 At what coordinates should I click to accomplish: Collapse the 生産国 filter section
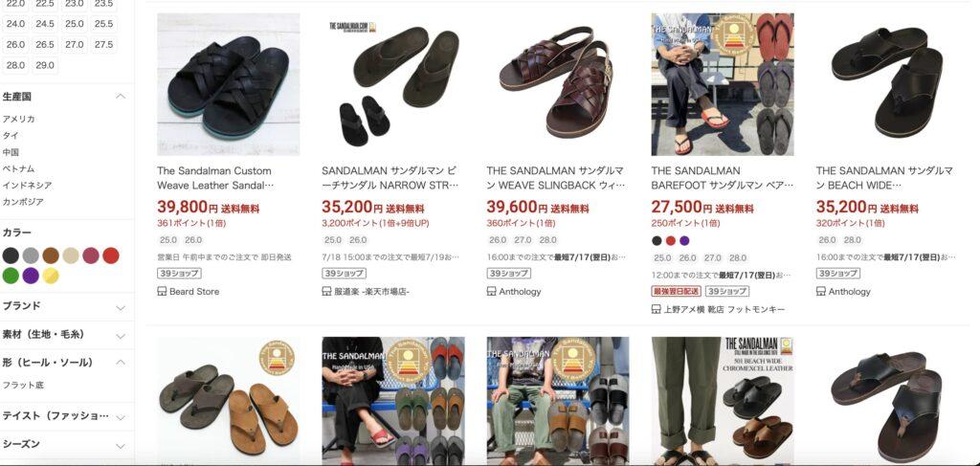click(121, 97)
